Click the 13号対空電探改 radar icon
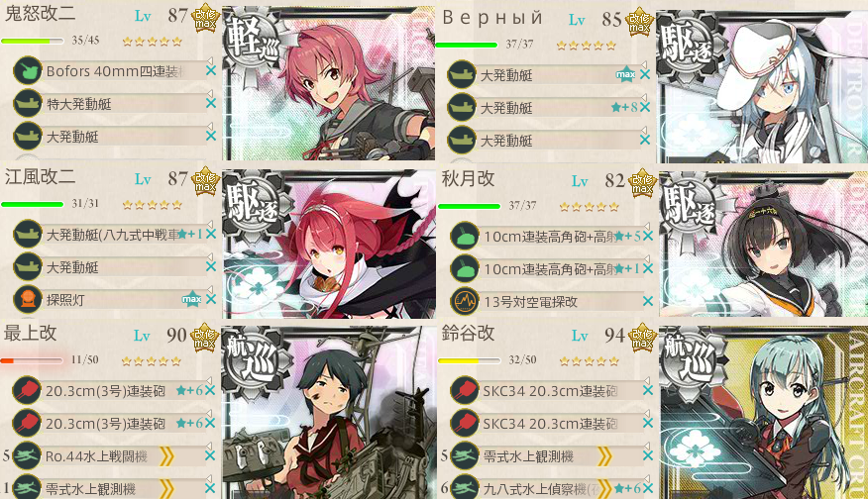Viewport: 868px width, 499px height. click(464, 302)
